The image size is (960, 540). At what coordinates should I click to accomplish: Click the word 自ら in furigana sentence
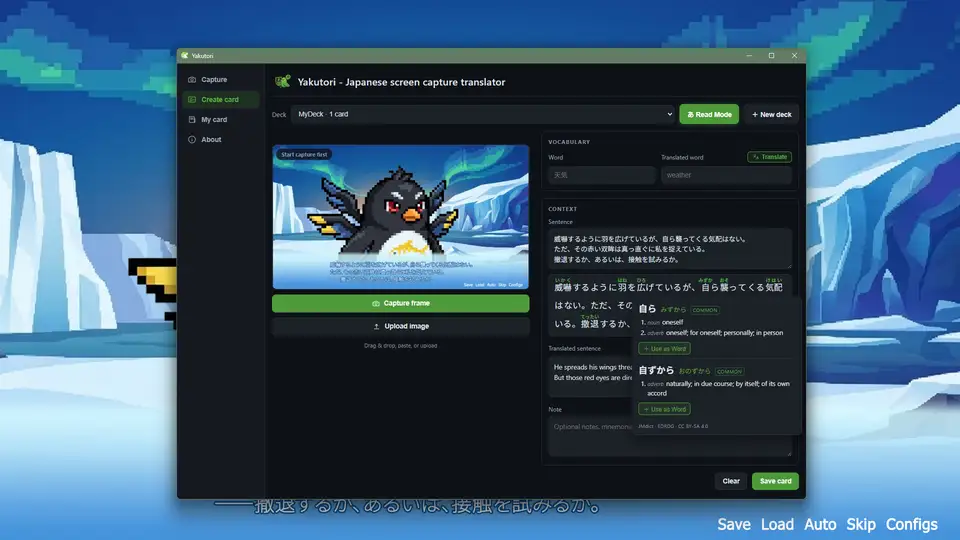coord(710,287)
